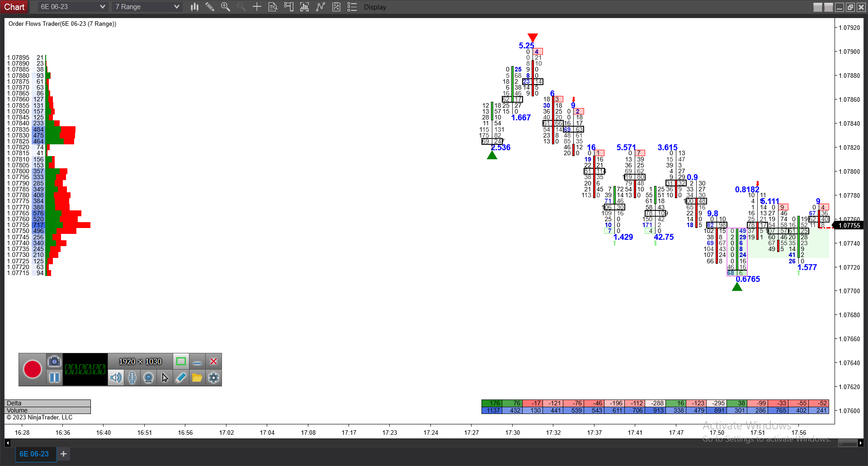
Task: Toggle webcam capture in recorder bar
Action: point(148,377)
